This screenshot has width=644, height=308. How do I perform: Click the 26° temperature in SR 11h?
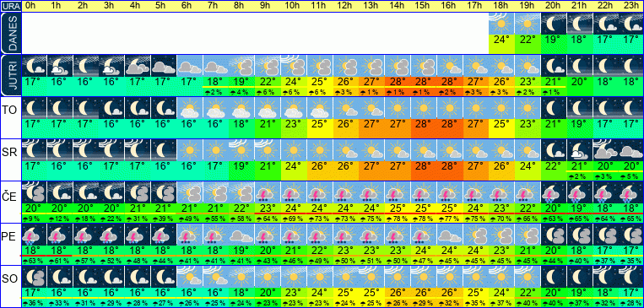click(320, 165)
